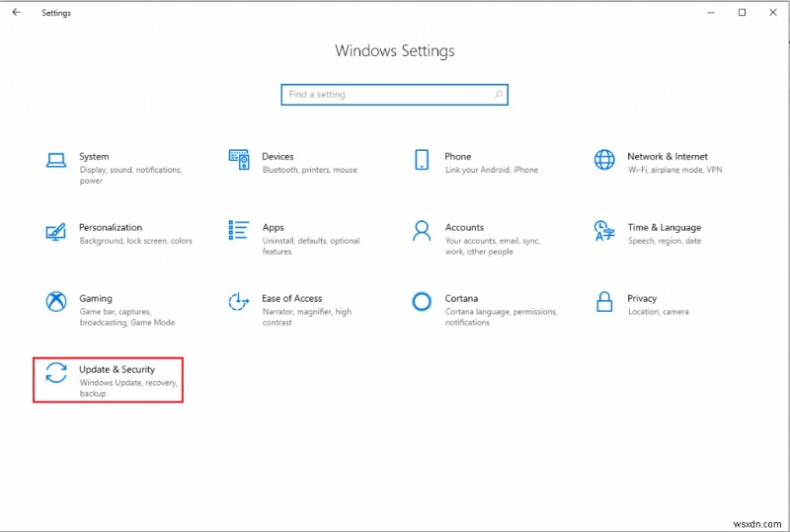Screen dimensions: 790x532
Task: Click the System laptop icon
Action: pyautogui.click(x=56, y=160)
